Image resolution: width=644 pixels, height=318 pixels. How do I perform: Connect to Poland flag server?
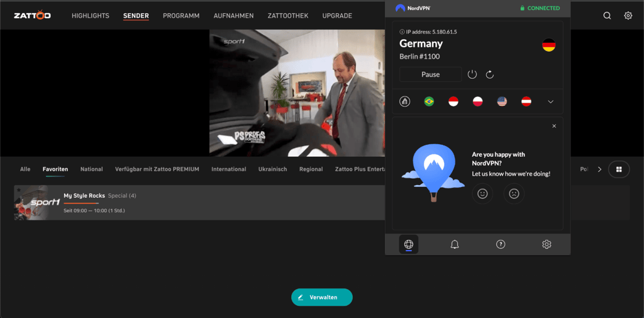[x=478, y=101]
